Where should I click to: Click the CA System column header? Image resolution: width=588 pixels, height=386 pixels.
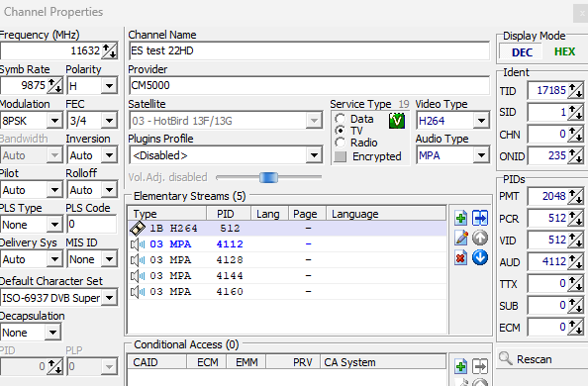click(x=383, y=362)
